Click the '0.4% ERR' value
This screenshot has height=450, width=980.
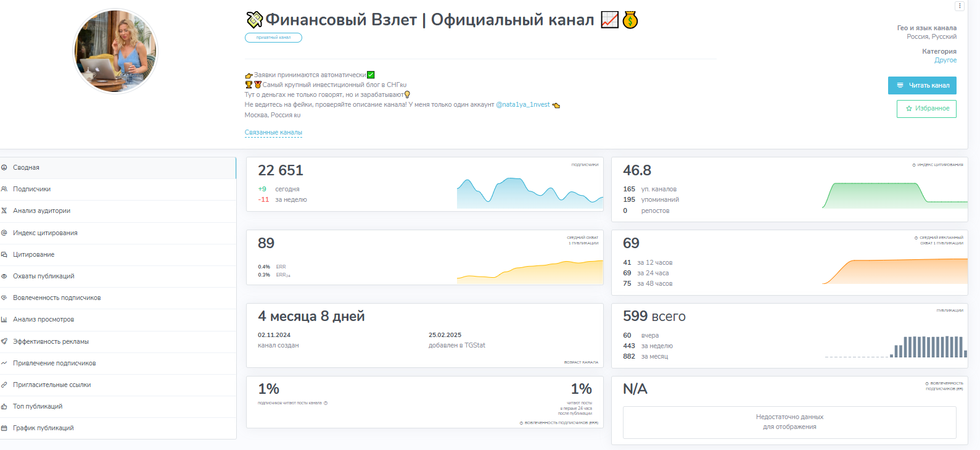click(272, 267)
